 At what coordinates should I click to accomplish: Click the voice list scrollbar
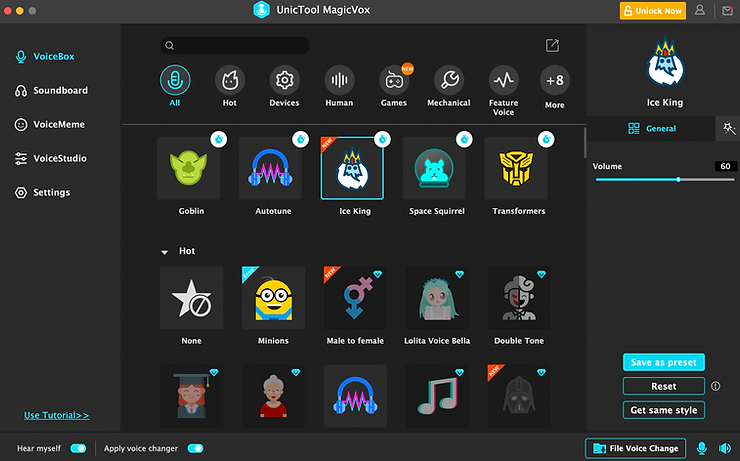click(x=585, y=142)
